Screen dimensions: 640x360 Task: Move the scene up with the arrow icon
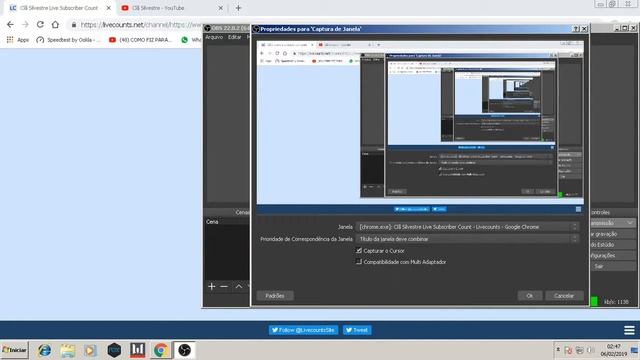click(x=239, y=287)
